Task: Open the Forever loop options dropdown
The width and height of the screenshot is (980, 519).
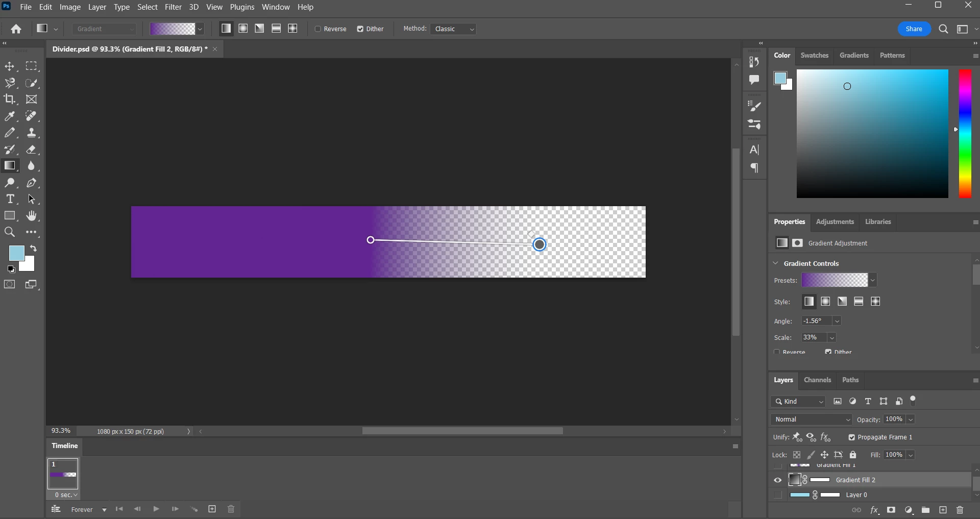Action: pos(104,510)
